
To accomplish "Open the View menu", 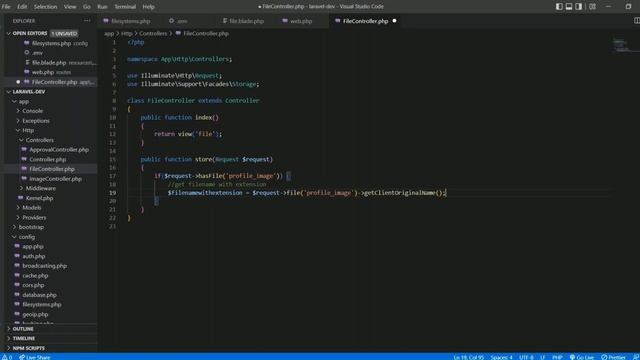I will point(70,7).
